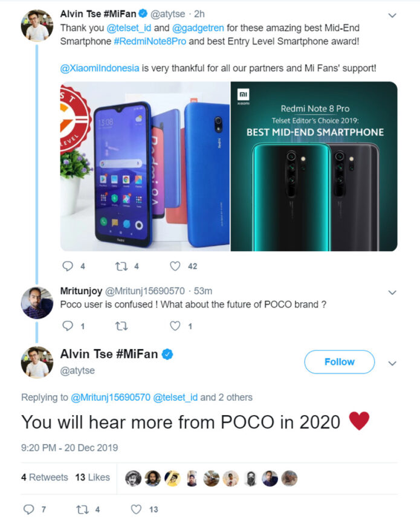
Task: Click the verified badge next to Alvin Tse
Action: [x=142, y=13]
